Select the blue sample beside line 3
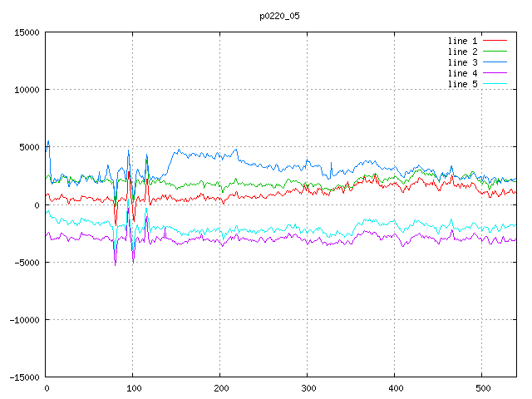 point(495,62)
